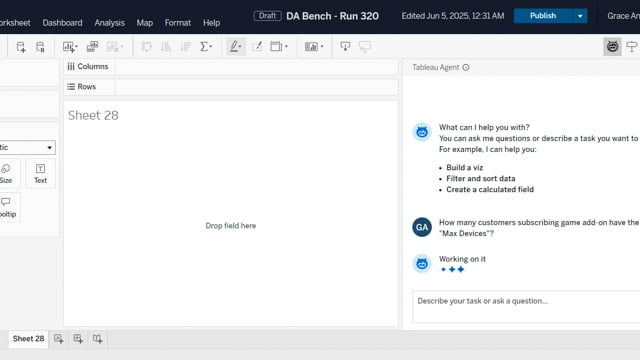This screenshot has width=640, height=360.
Task: Click the Download icon in toolbar
Action: (345, 47)
